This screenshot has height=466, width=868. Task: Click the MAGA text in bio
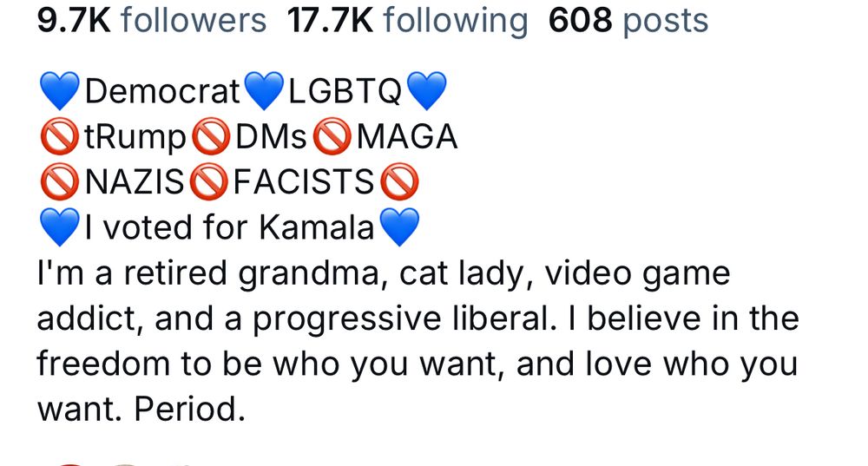[x=407, y=137]
